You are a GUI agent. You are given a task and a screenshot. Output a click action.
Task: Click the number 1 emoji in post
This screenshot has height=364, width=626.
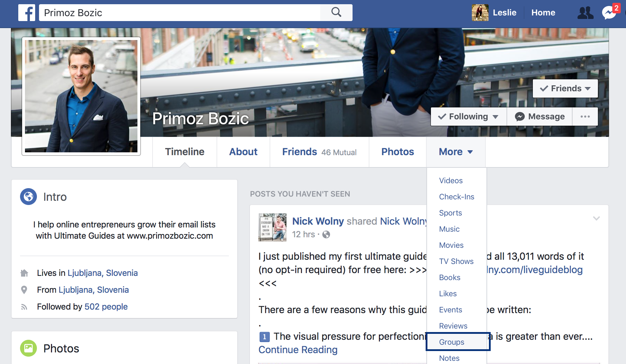point(264,337)
